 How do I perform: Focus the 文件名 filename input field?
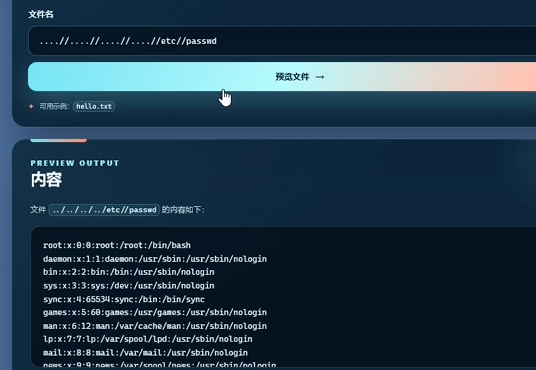[x=282, y=41]
